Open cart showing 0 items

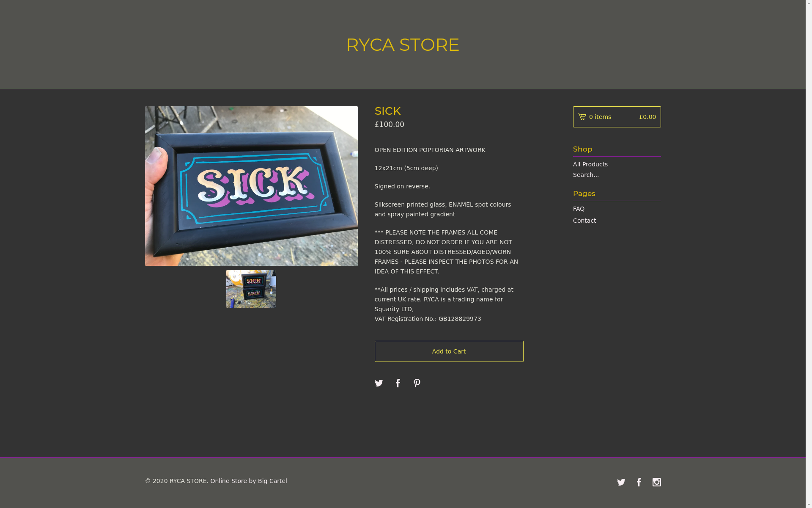point(617,117)
